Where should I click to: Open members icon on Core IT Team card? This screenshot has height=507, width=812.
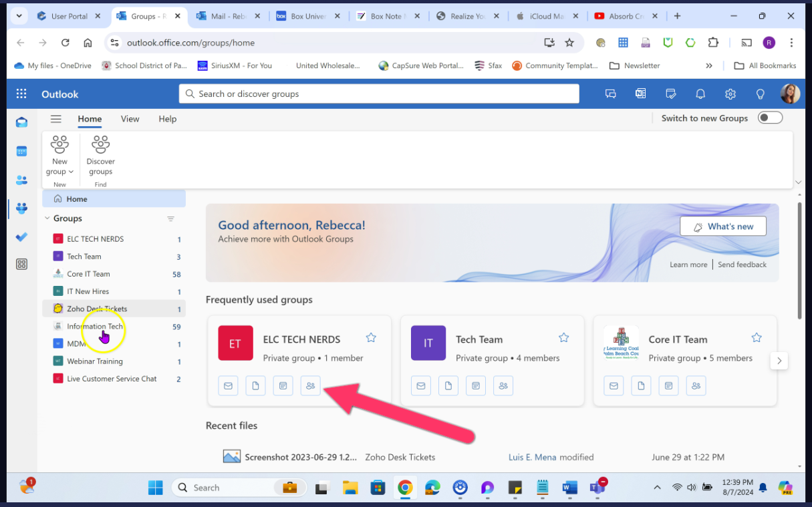pos(696,385)
